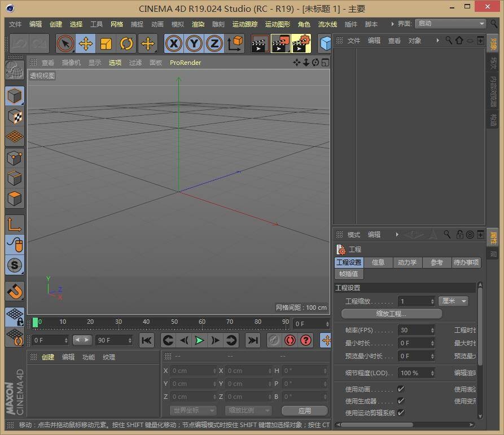
Task: Open the viewport 摄像机 menu
Action: click(x=71, y=63)
